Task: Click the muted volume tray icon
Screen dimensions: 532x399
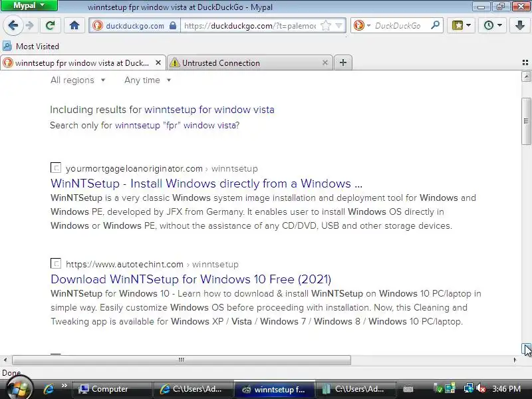Action: [481, 388]
